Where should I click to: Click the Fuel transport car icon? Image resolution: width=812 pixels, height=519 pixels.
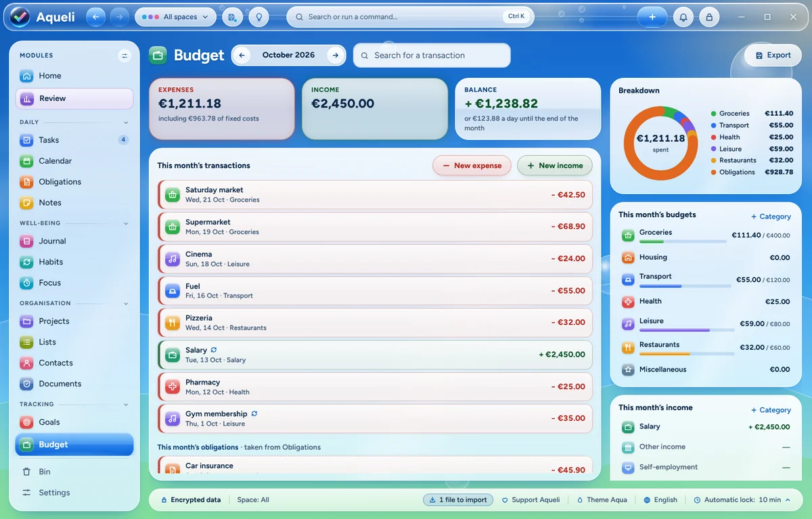coord(173,291)
